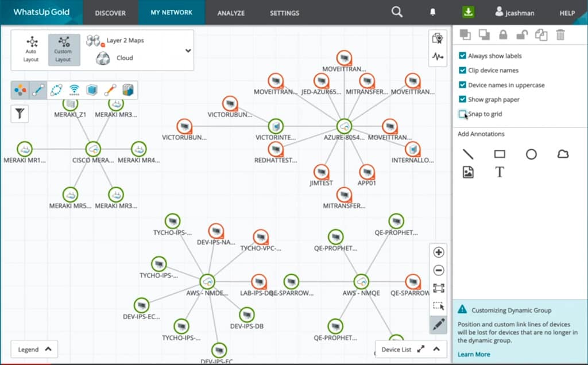Viewport: 588px width, 365px height.
Task: Uncheck Clip device names
Action: [462, 70]
